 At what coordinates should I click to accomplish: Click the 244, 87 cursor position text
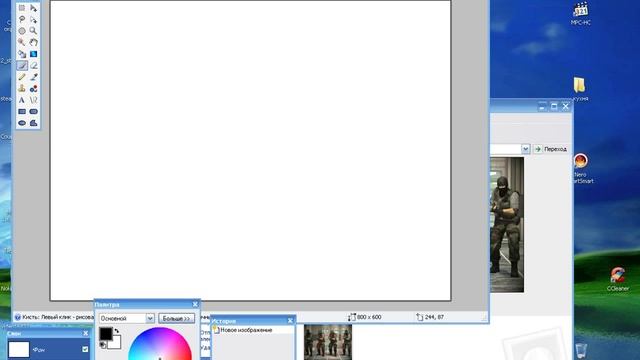tap(434, 317)
